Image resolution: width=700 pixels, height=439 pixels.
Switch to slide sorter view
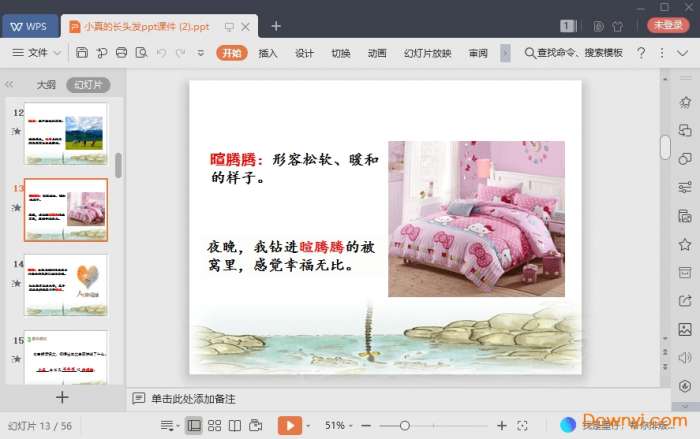(x=214, y=426)
